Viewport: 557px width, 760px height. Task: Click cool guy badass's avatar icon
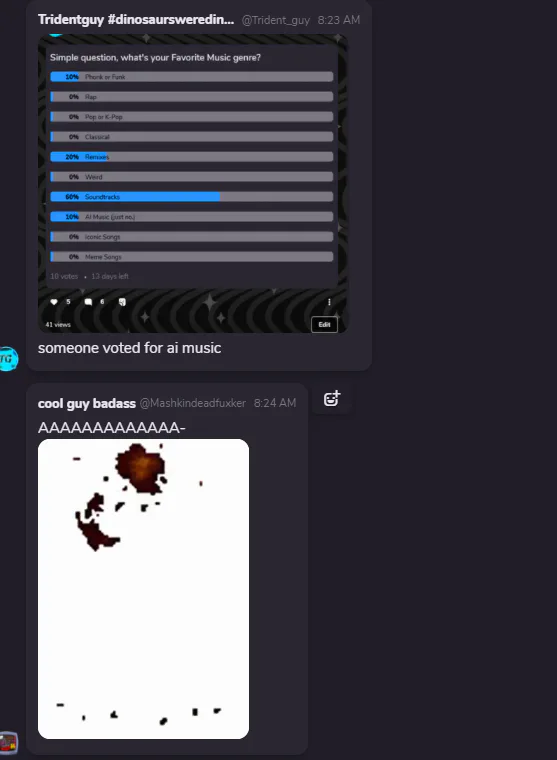tap(8, 743)
